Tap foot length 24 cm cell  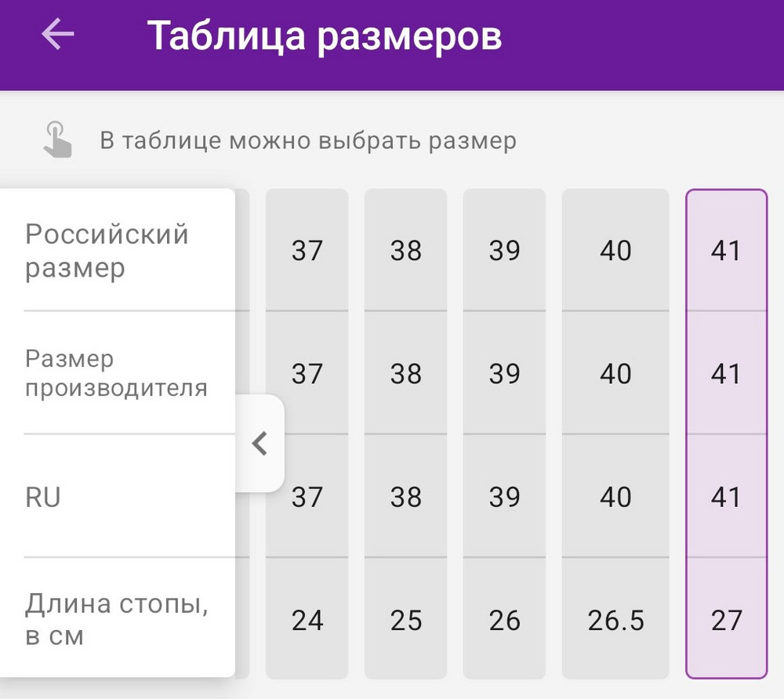click(x=307, y=621)
